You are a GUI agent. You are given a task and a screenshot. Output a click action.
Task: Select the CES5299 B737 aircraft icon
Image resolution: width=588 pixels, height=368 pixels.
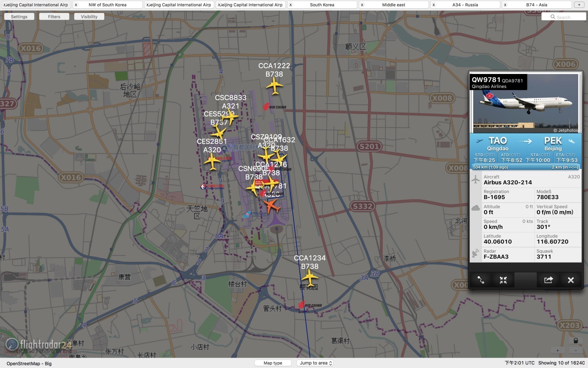[x=218, y=133]
